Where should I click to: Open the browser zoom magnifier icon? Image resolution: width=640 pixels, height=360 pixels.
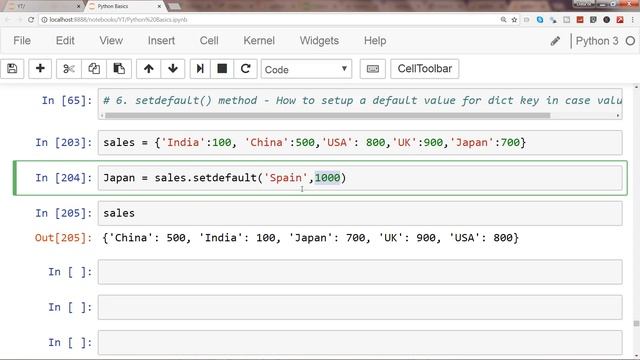click(x=503, y=20)
